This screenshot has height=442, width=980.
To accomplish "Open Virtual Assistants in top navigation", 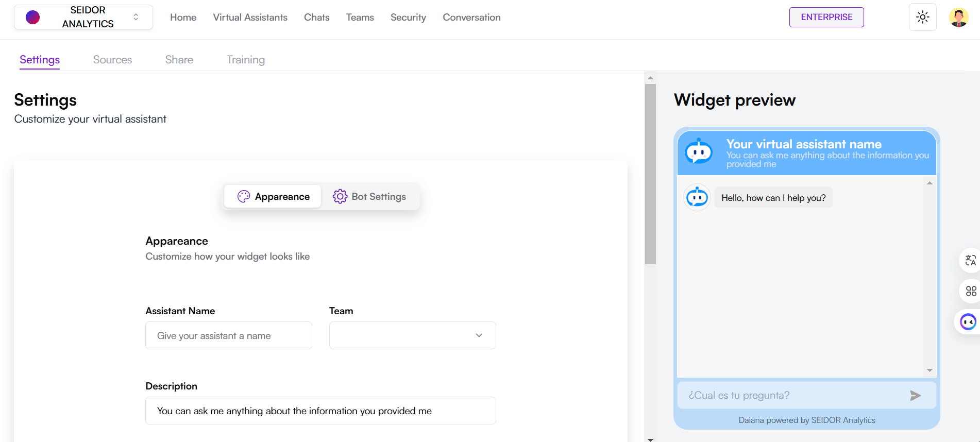I will (250, 18).
